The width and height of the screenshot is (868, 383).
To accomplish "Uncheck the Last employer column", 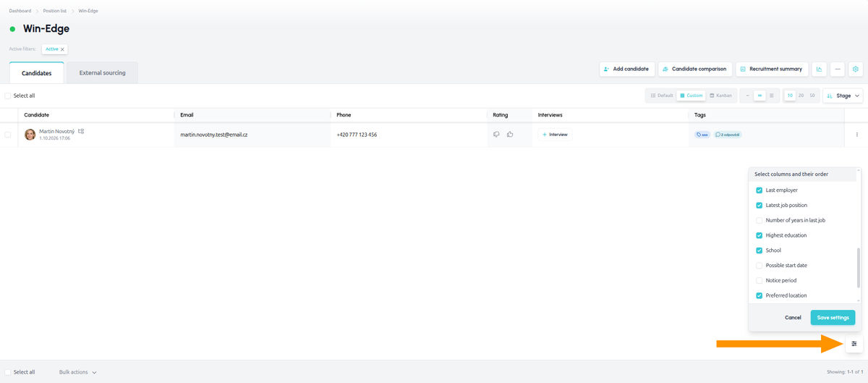I will pos(759,190).
